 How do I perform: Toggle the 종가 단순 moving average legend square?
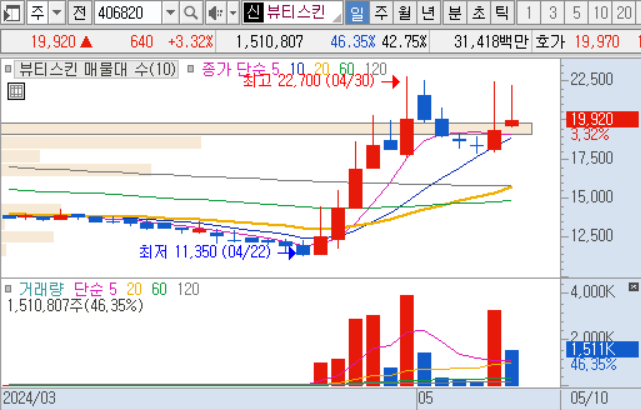tap(190, 69)
